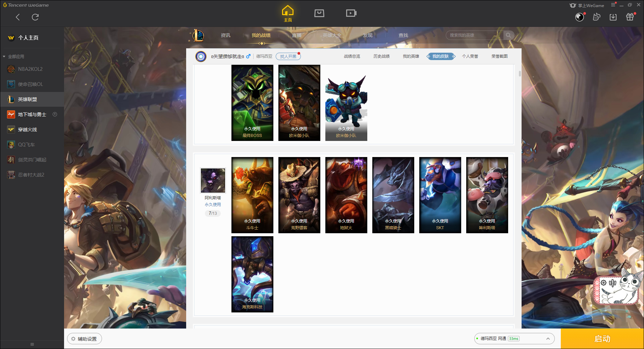Open the SKT skin card

440,195
